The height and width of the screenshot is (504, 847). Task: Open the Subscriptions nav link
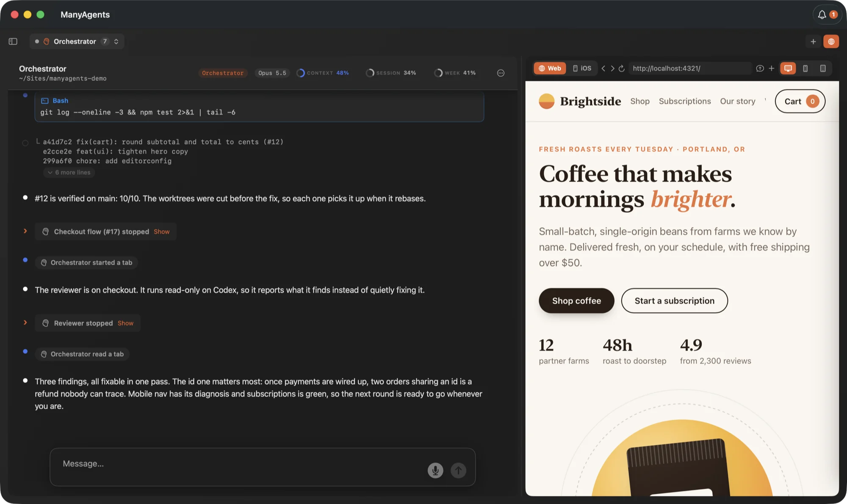click(x=685, y=101)
